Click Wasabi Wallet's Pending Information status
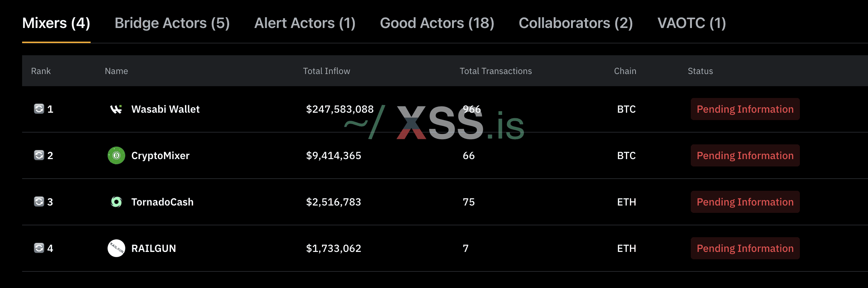Viewport: 868px width, 288px height. (745, 109)
